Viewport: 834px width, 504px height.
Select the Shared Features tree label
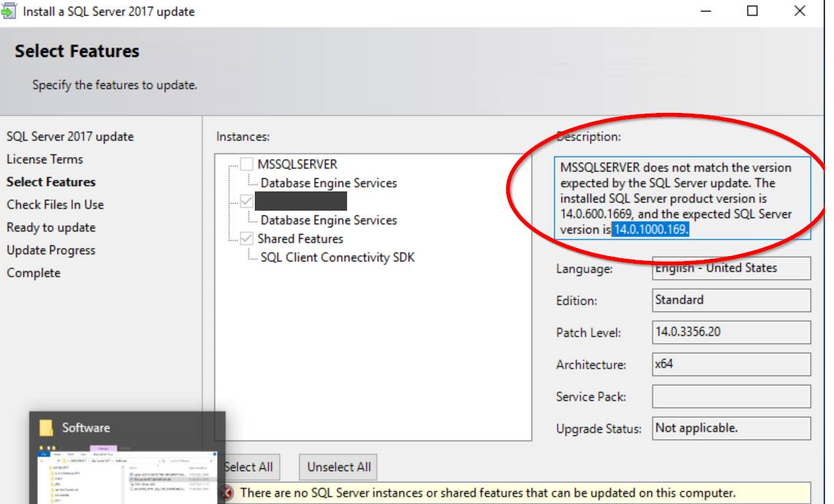[x=300, y=238]
